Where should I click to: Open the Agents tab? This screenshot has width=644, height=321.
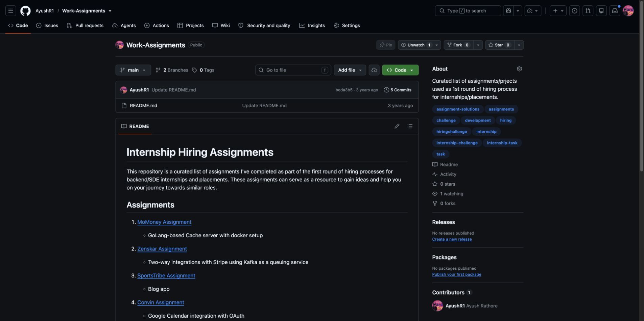pyautogui.click(x=124, y=26)
